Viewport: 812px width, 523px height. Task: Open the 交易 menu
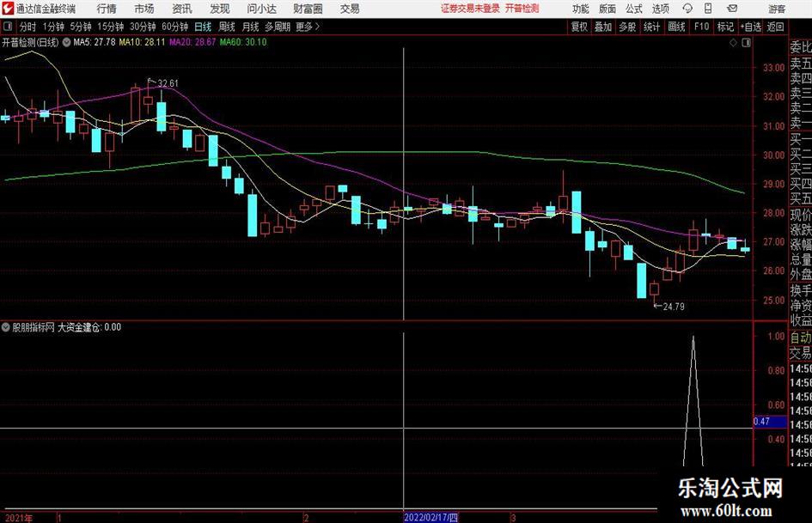tap(350, 9)
